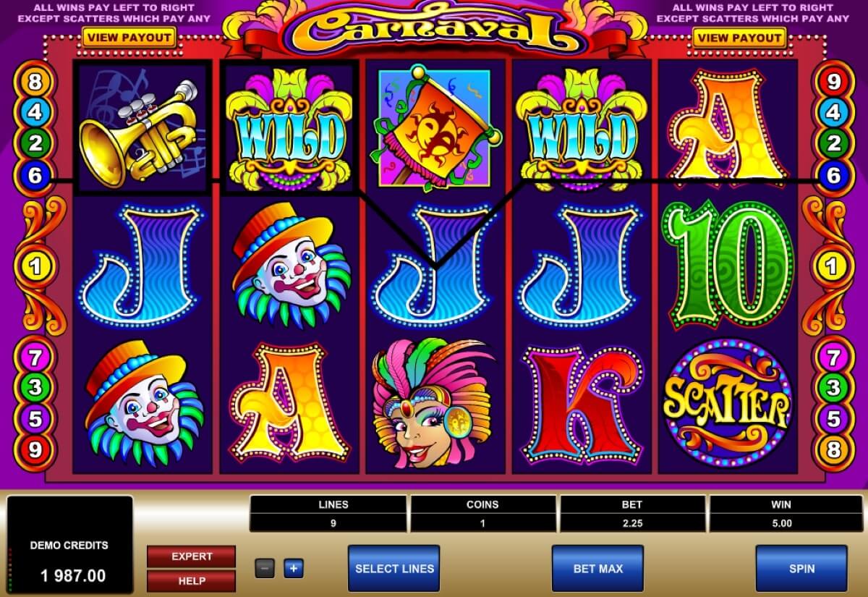The height and width of the screenshot is (597, 868).
Task: Click the Select Lines button
Action: [x=394, y=569]
